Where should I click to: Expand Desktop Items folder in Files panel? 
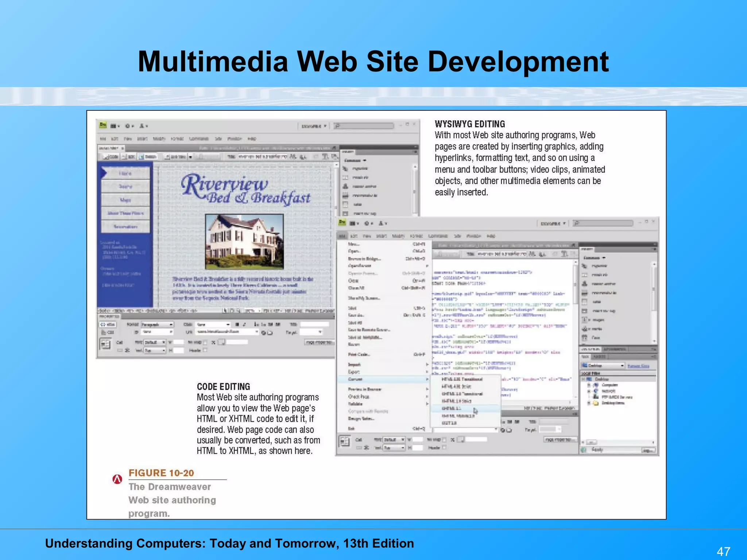click(x=589, y=403)
